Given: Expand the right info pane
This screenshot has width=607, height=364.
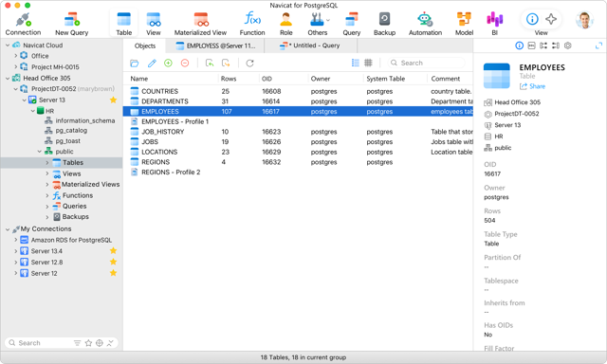Looking at the screenshot, I should (x=598, y=45).
